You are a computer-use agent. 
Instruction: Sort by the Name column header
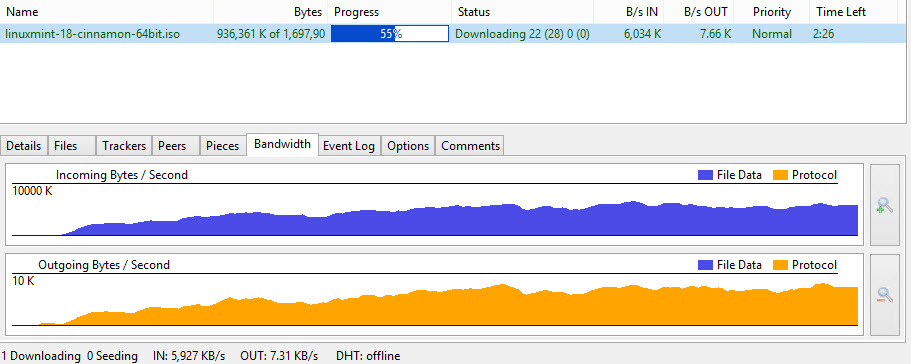[107, 12]
